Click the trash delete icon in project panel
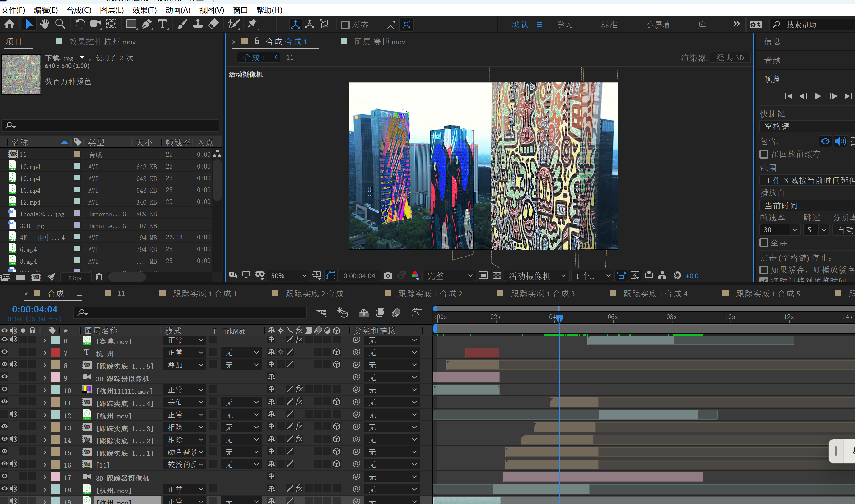The height and width of the screenshot is (504, 855). (x=99, y=277)
